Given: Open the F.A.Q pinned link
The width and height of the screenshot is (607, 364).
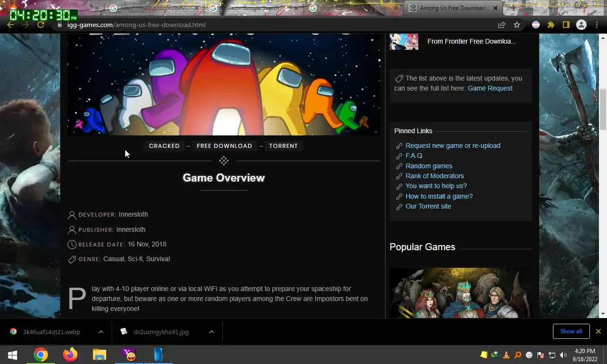Looking at the screenshot, I should point(414,155).
